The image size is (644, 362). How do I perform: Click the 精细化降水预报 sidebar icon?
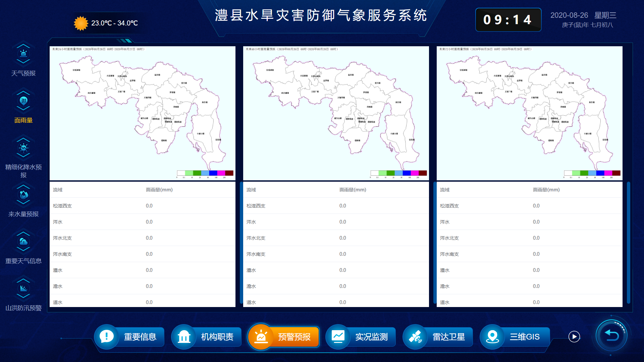[23, 147]
